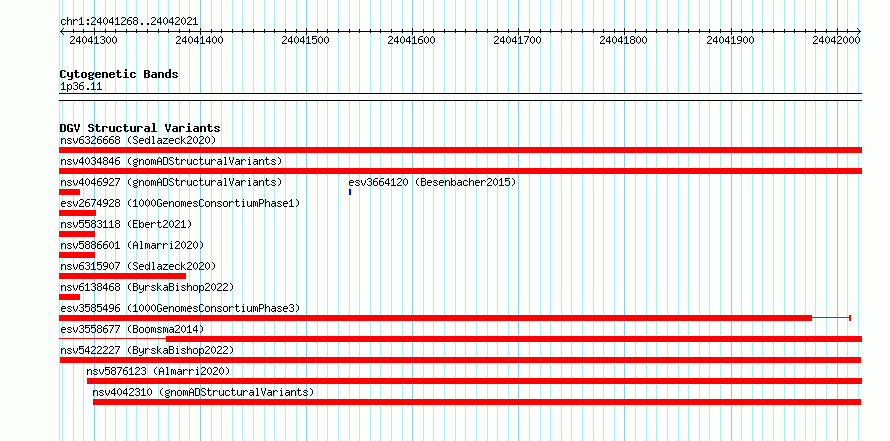Open nsv4034846 (gnomADStructuralVariants) variant label
This screenshot has width=890, height=441.
pyautogui.click(x=171, y=161)
